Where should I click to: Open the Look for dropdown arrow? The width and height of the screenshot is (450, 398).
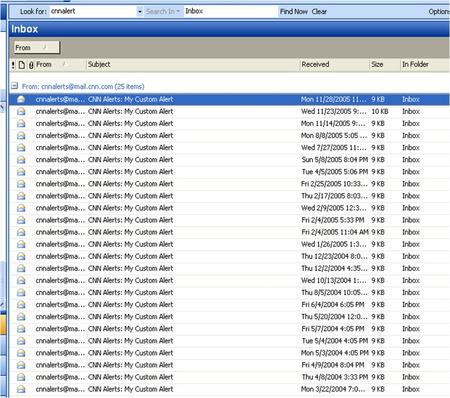(140, 12)
